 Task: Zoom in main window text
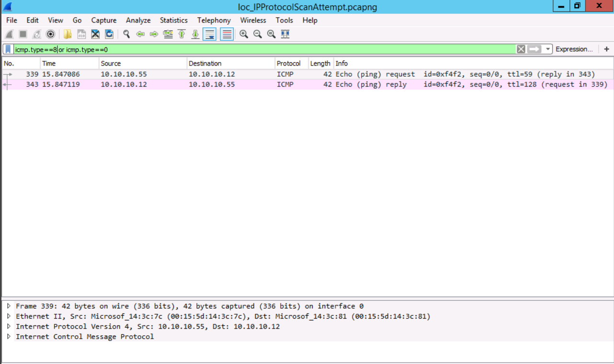pos(244,34)
